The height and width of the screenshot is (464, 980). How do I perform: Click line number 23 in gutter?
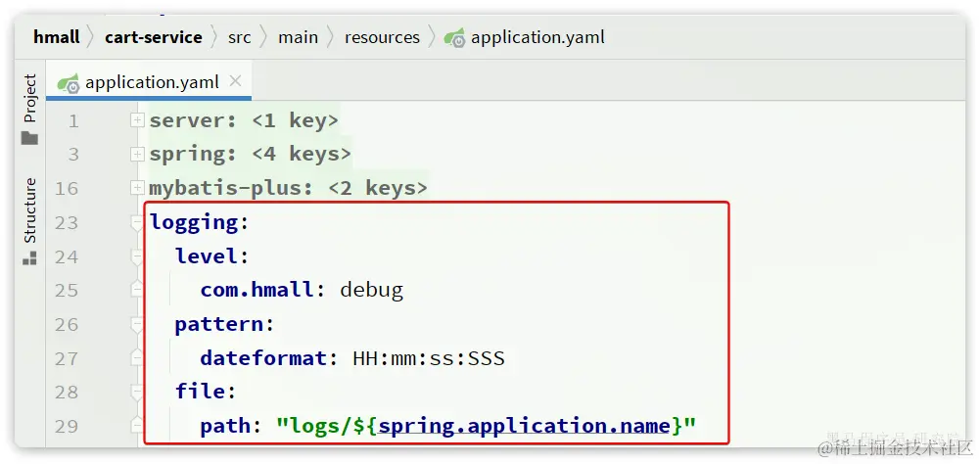click(x=67, y=222)
